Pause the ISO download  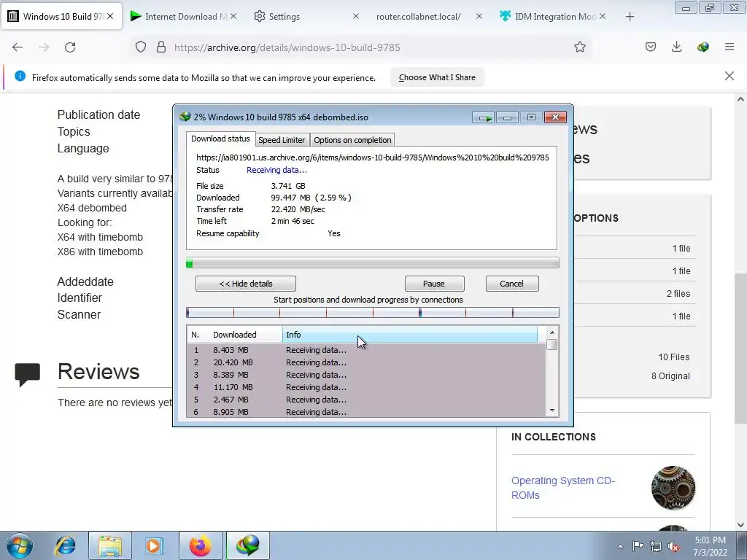[434, 284]
